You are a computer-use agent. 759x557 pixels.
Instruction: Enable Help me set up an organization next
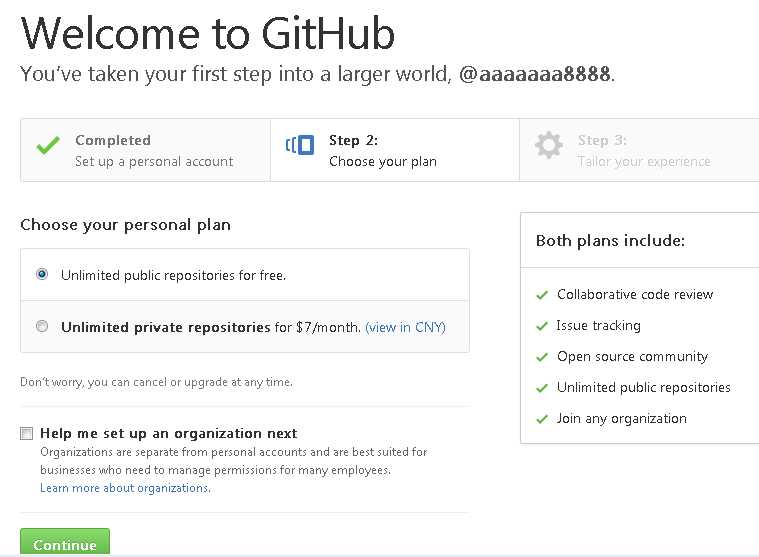pyautogui.click(x=27, y=433)
